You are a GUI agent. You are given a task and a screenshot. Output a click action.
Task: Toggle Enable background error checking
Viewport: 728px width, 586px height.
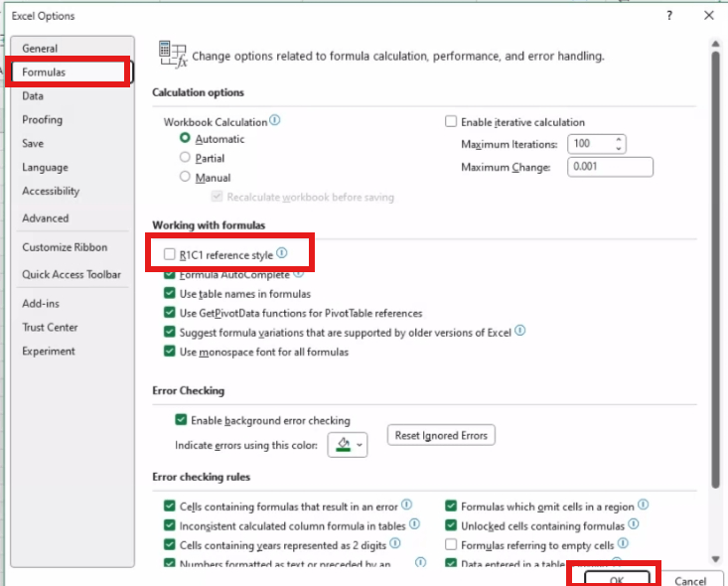181,420
